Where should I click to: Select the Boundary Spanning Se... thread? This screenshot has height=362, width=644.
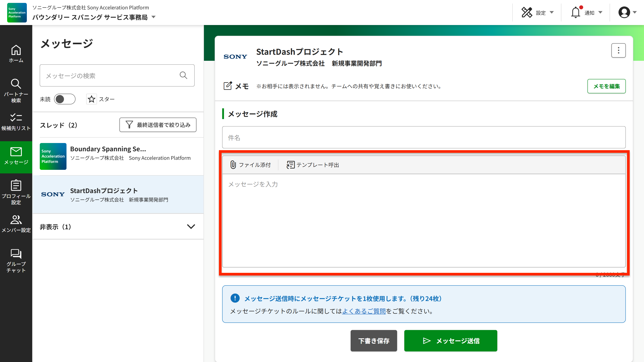pyautogui.click(x=118, y=156)
